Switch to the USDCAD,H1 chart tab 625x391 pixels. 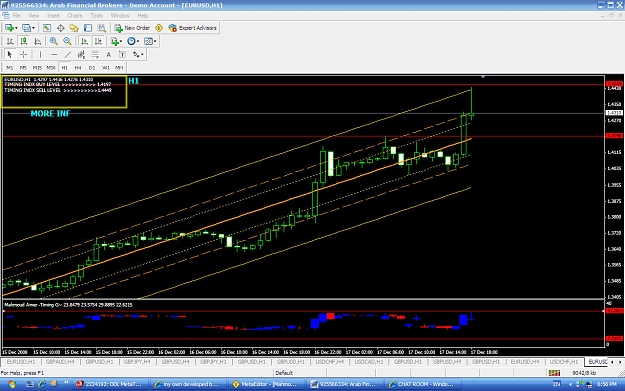coord(369,362)
